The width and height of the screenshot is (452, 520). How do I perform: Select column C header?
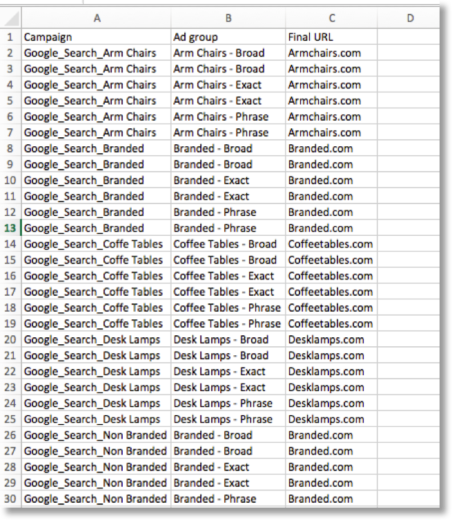click(332, 18)
